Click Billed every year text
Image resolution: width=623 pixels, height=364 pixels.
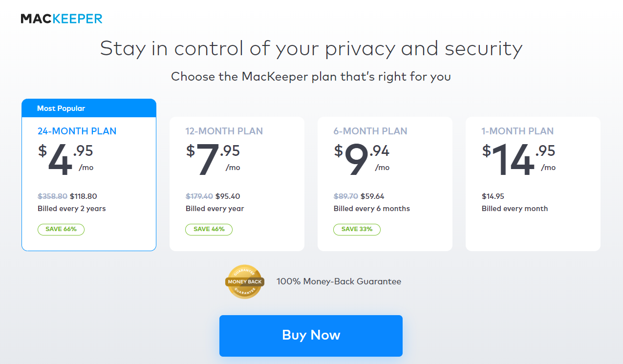coord(215,209)
